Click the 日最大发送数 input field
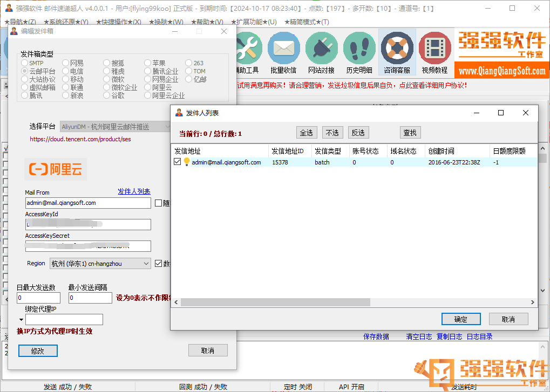Viewport: 550px width, 392px height. (38, 298)
